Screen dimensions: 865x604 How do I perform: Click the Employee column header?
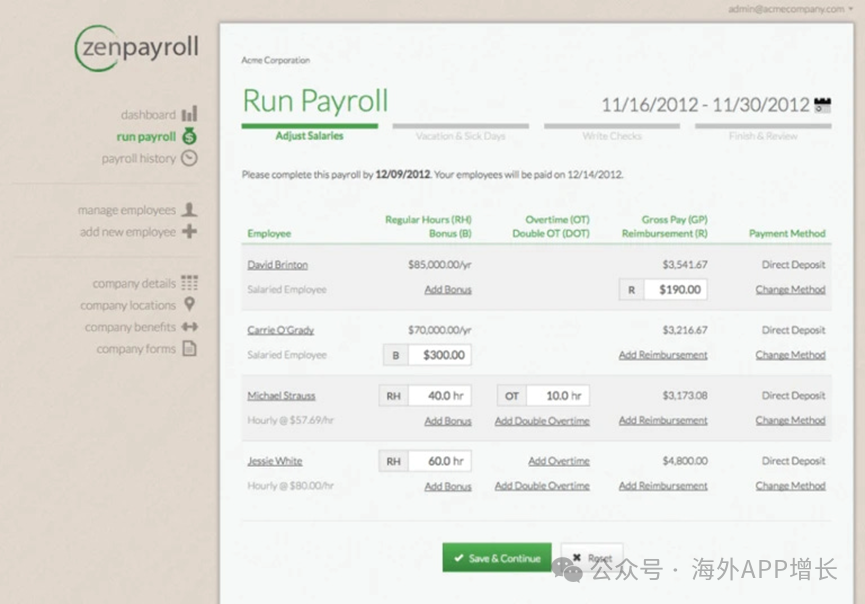click(269, 233)
